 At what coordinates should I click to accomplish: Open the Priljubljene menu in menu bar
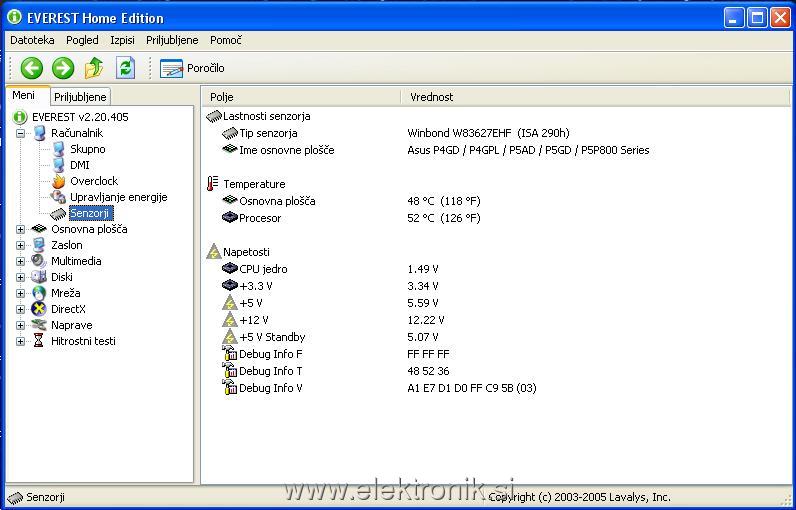click(x=172, y=40)
